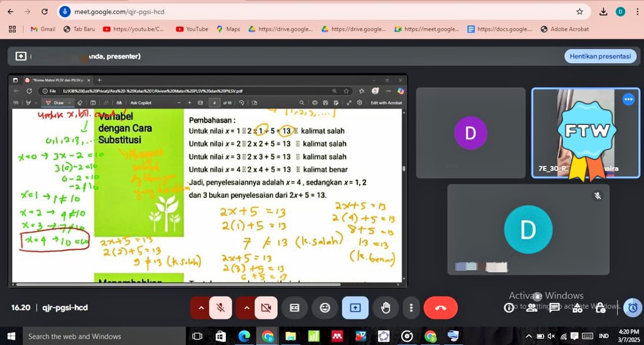Open Task View on the taskbar
The height and width of the screenshot is (345, 644).
pos(197,336)
